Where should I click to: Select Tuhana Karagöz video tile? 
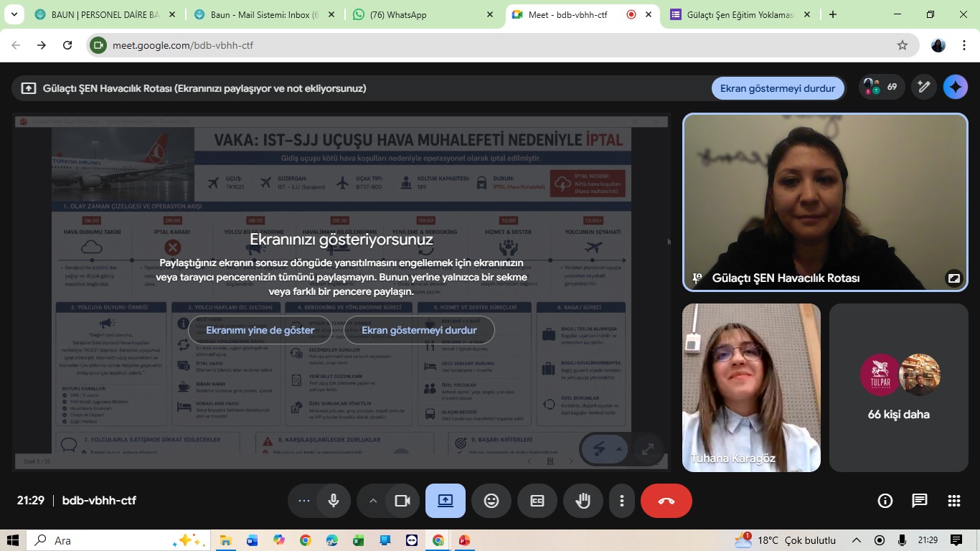pos(751,387)
